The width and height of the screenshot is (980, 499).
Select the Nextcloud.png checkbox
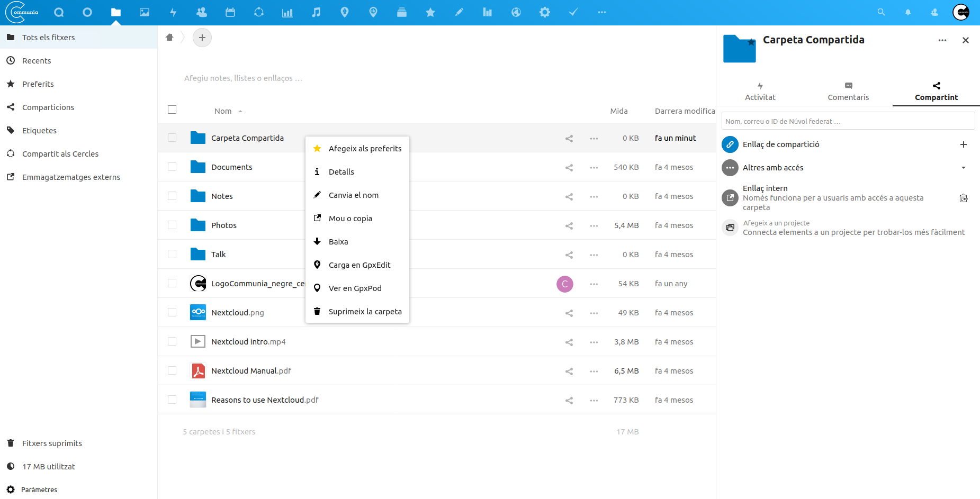(x=172, y=312)
